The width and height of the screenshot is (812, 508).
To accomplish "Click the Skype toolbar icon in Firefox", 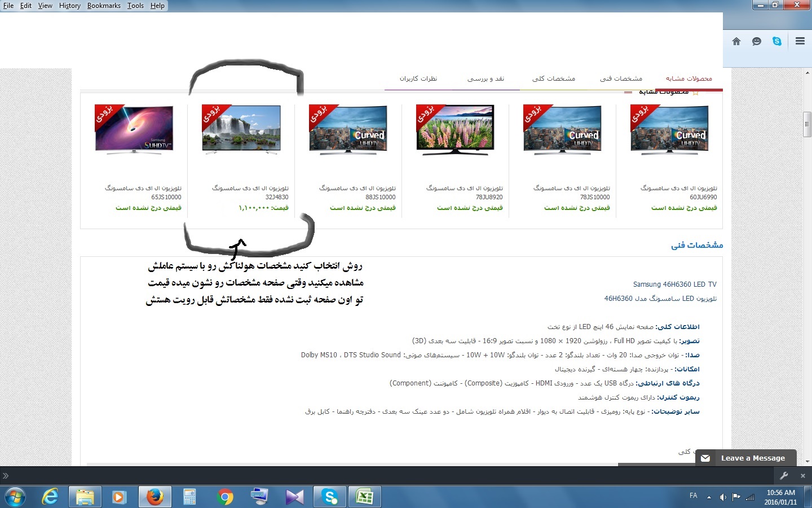I will click(777, 41).
